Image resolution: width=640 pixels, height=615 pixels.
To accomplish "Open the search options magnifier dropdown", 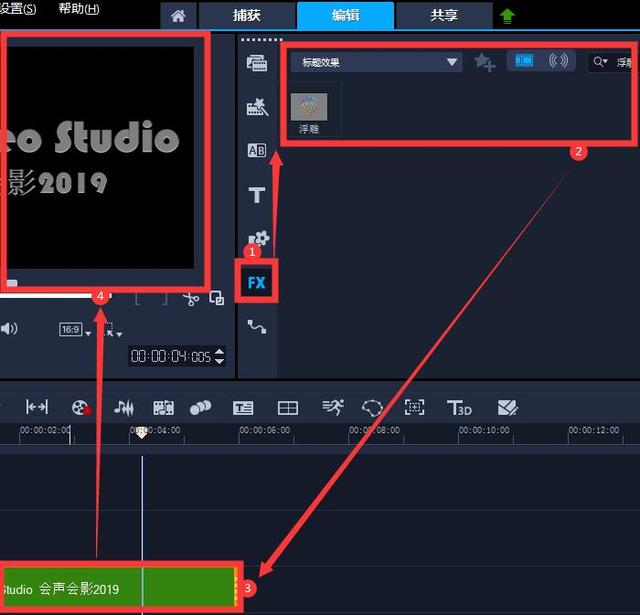I will coord(600,62).
